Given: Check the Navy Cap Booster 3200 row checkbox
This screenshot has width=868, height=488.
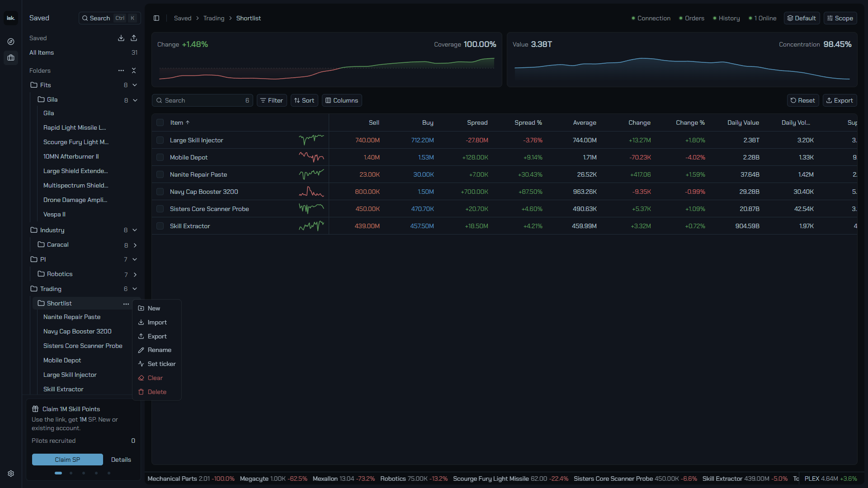Looking at the screenshot, I should (x=160, y=192).
